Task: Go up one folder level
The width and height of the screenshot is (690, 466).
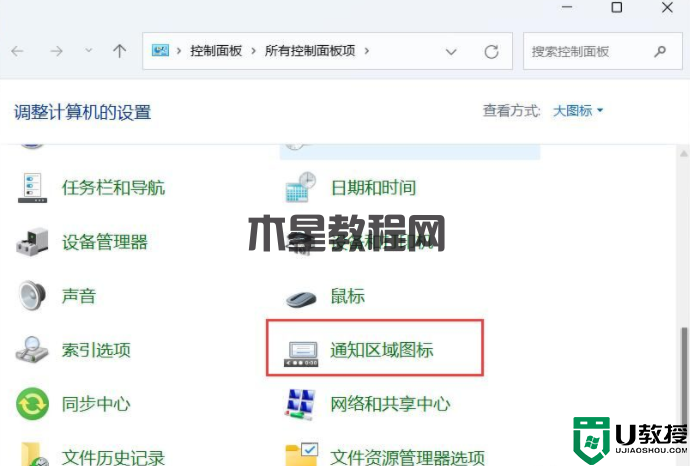Action: (x=119, y=51)
